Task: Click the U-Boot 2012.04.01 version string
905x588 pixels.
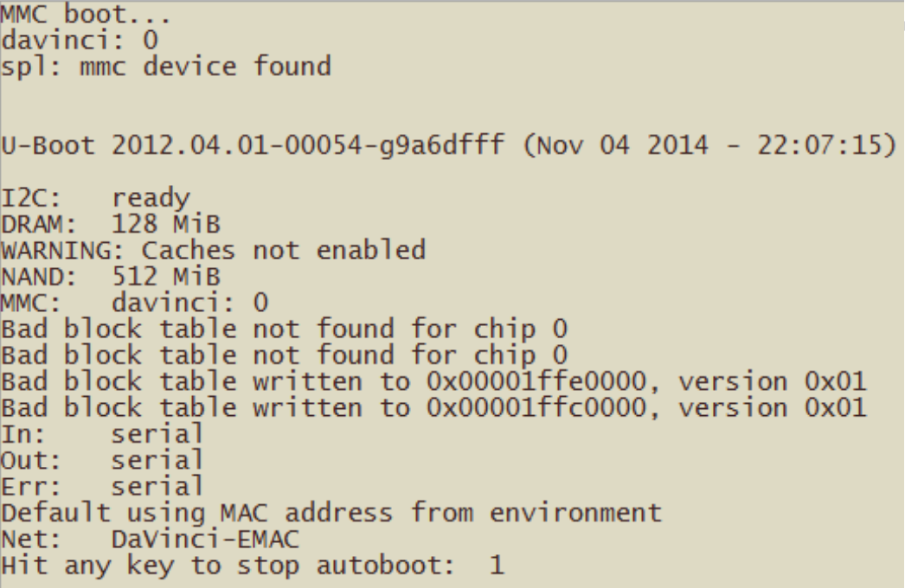Action: (253, 144)
